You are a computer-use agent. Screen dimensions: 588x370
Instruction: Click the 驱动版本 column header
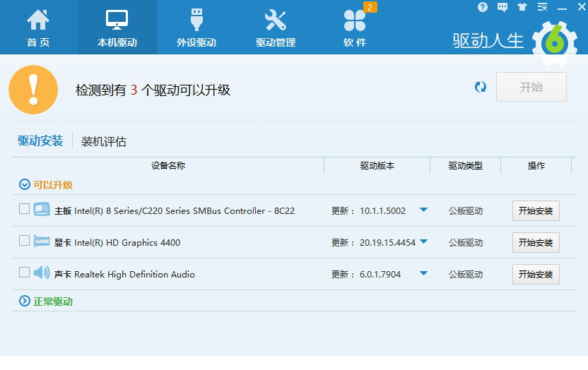pos(377,165)
